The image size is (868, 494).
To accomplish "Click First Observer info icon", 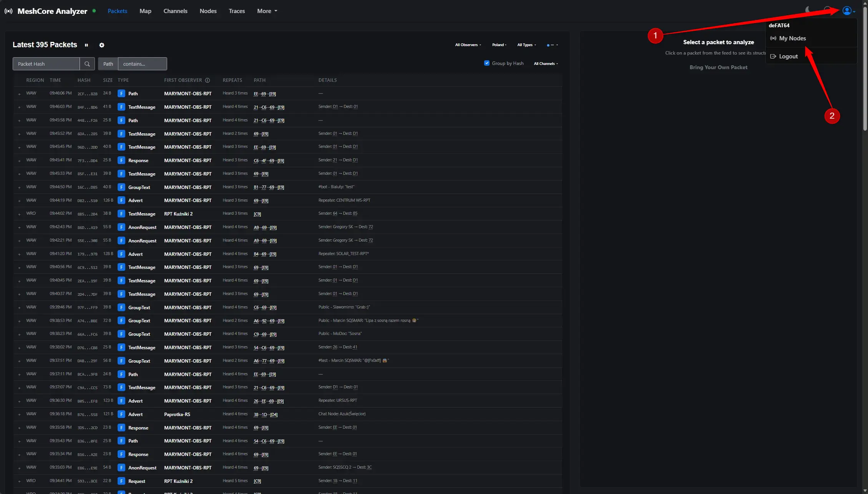I will (207, 80).
